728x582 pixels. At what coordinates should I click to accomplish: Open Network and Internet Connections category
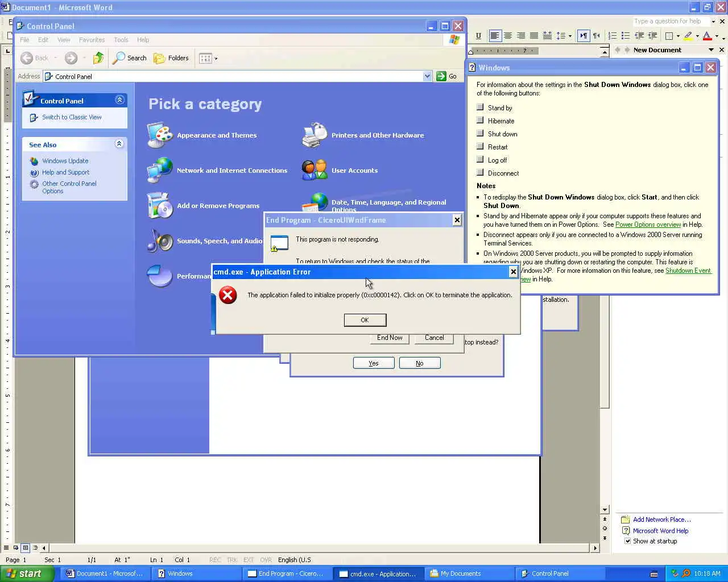tap(217, 170)
